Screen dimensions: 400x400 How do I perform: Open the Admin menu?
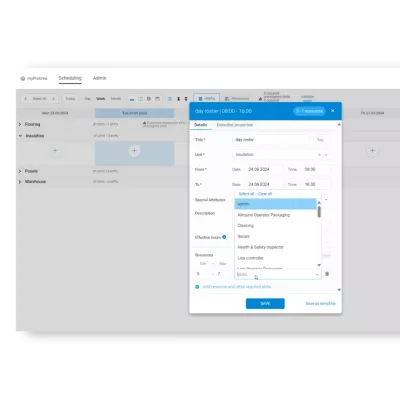(100, 78)
